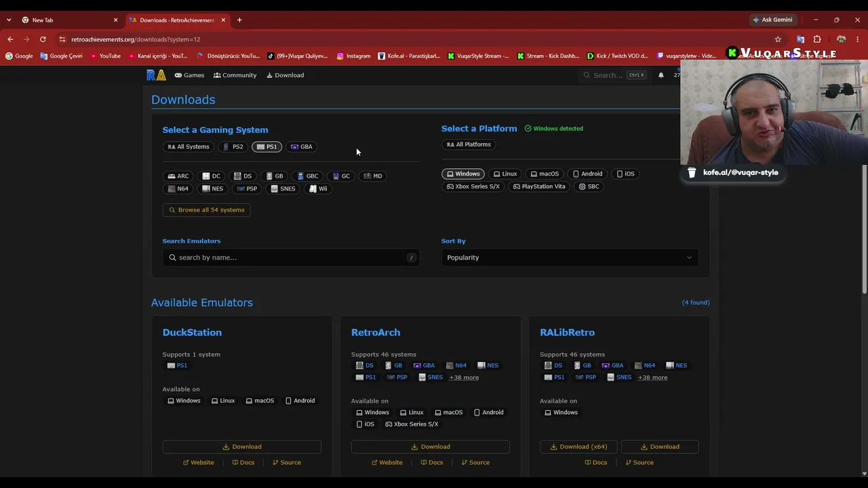Image resolution: width=868 pixels, height=488 pixels.
Task: Select the SNES system chip
Action: [x=283, y=189]
